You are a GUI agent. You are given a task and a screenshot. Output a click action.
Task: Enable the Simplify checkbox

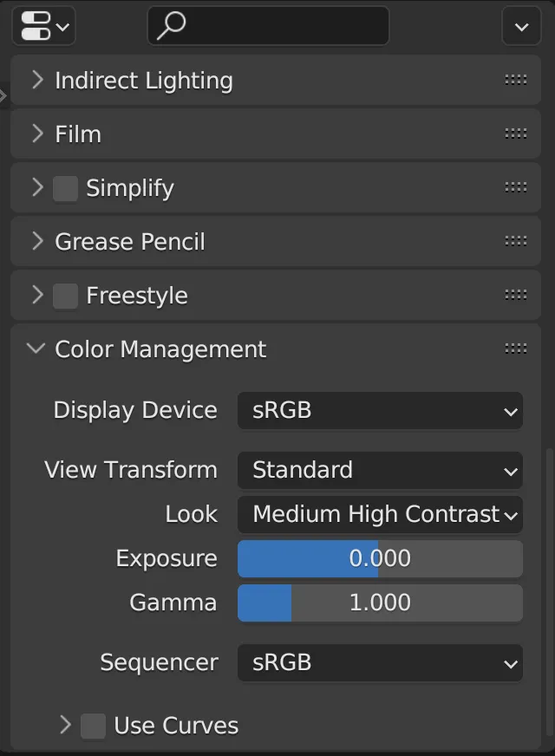[x=66, y=188]
